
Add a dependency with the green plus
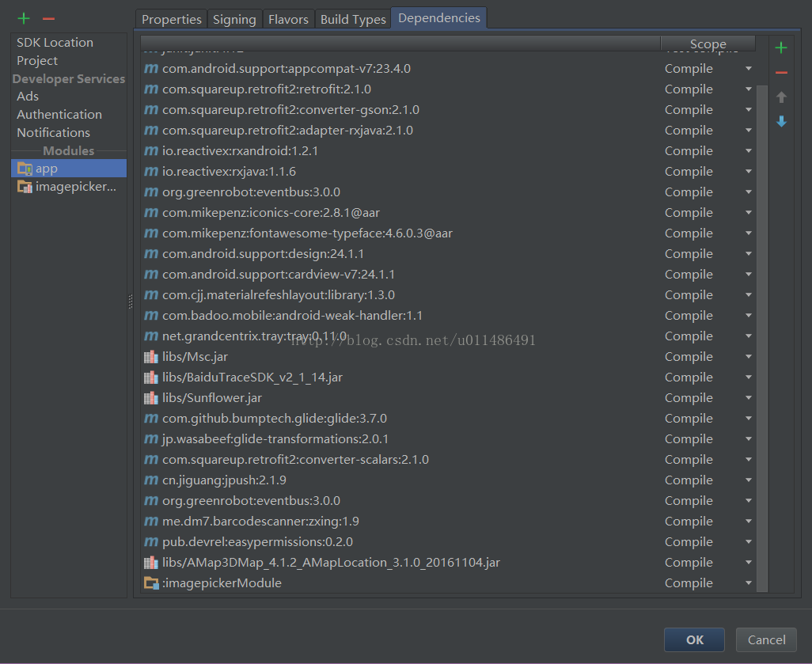[x=781, y=47]
